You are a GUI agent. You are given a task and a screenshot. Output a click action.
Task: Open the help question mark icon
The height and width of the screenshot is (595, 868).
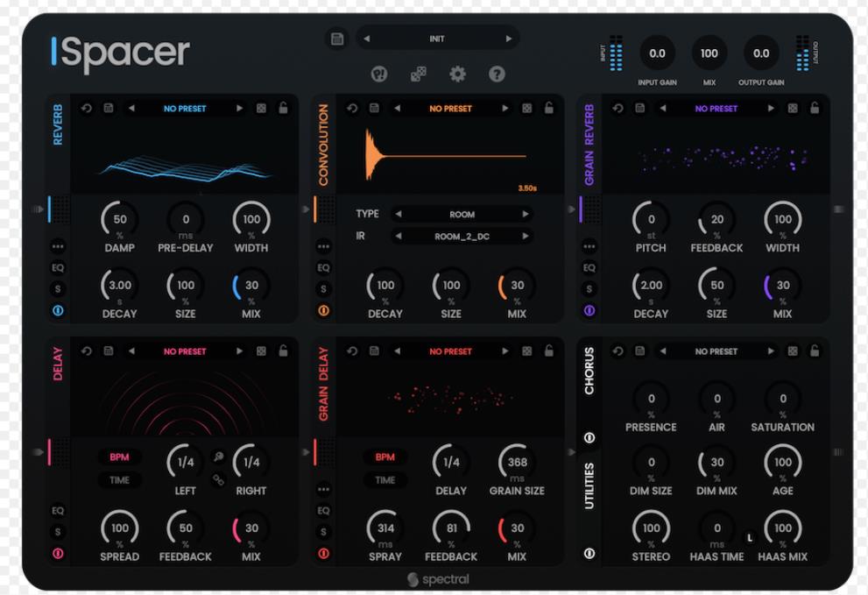coord(497,74)
